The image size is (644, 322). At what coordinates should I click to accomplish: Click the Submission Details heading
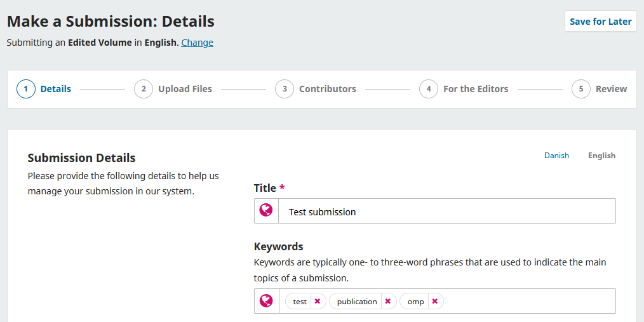click(x=81, y=158)
